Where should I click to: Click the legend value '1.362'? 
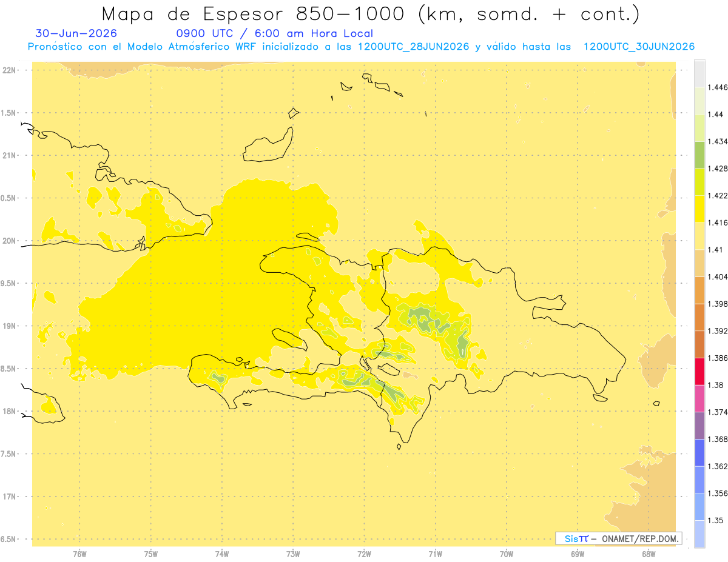[x=718, y=466]
